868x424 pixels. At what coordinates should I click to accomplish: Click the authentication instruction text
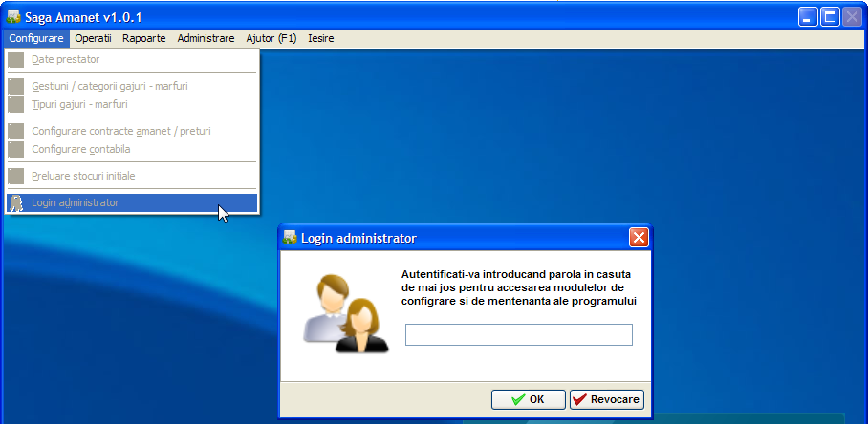pyautogui.click(x=519, y=288)
